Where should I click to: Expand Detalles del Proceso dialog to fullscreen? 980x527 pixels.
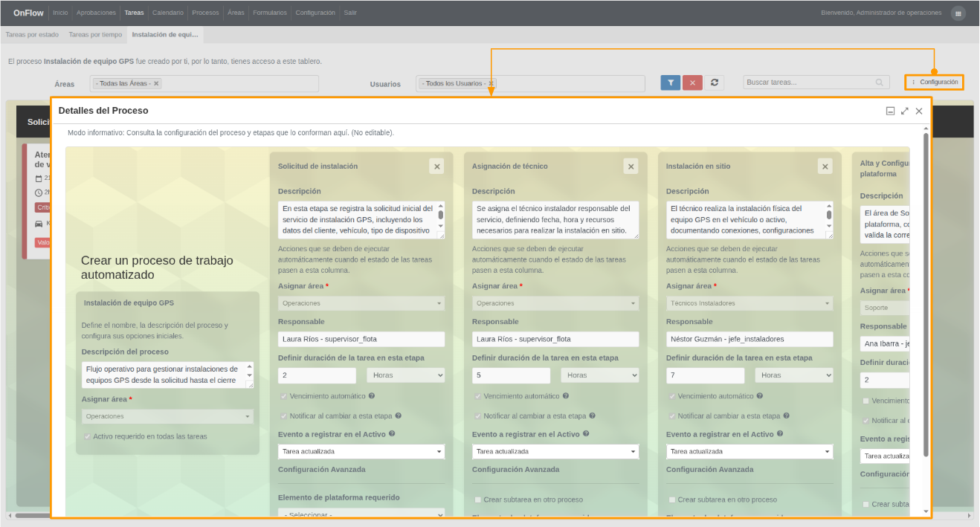pos(905,111)
